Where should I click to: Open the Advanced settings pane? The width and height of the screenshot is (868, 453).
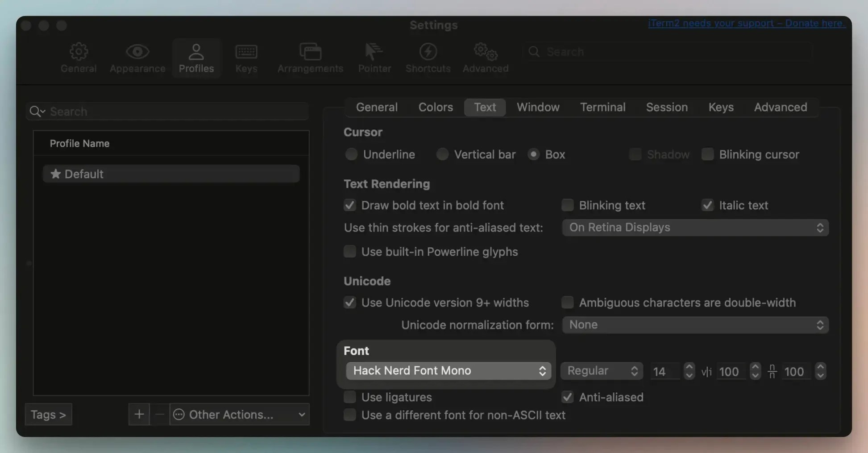pos(485,58)
